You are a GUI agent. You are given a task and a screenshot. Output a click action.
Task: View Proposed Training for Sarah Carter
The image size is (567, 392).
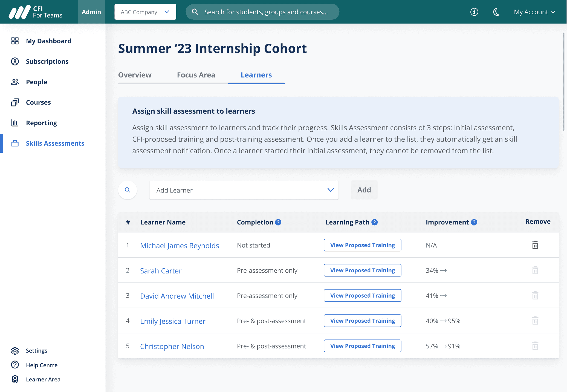coord(362,270)
